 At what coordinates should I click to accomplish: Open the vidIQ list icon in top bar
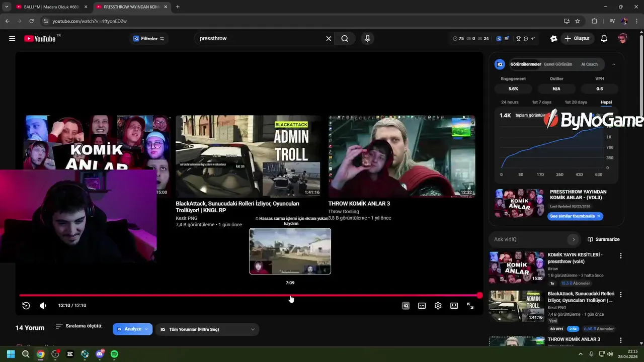click(x=507, y=39)
